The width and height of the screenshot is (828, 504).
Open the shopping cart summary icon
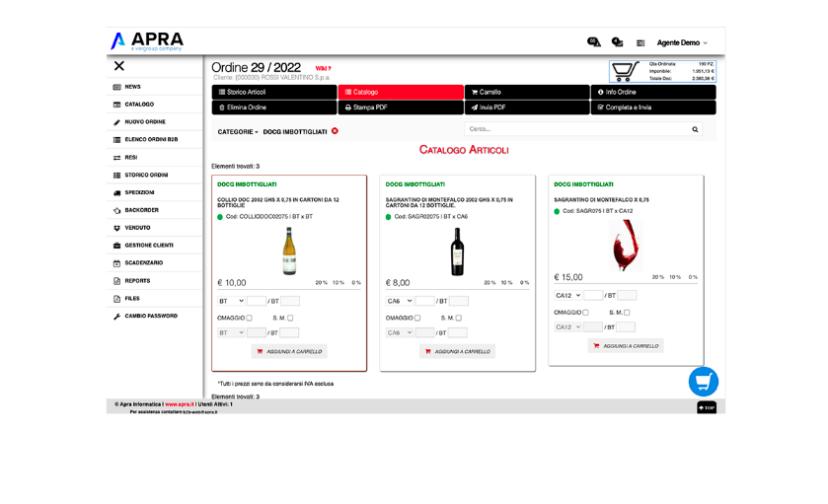click(x=624, y=71)
